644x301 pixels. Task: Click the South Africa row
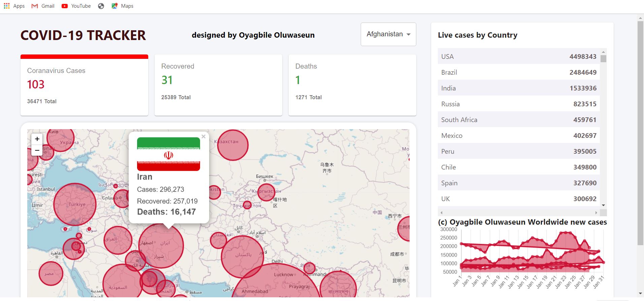click(x=519, y=120)
